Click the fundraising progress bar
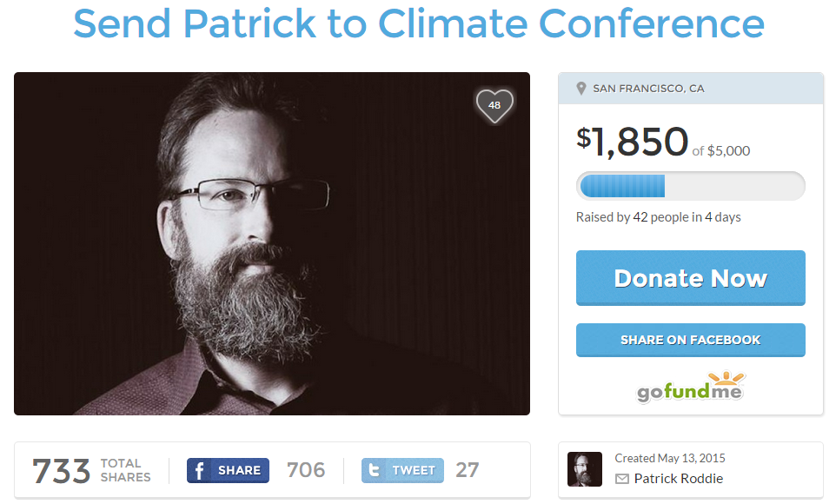Image resolution: width=836 pixels, height=504 pixels. coord(690,186)
